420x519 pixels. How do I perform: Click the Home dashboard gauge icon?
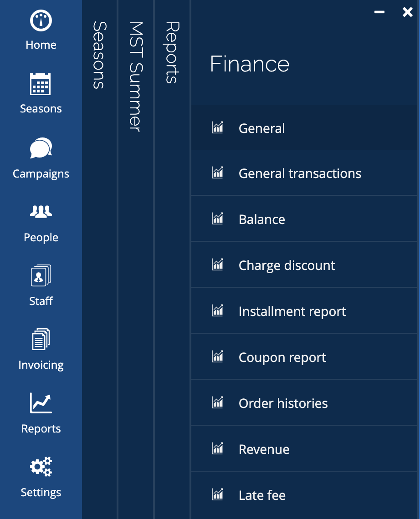pyautogui.click(x=41, y=21)
